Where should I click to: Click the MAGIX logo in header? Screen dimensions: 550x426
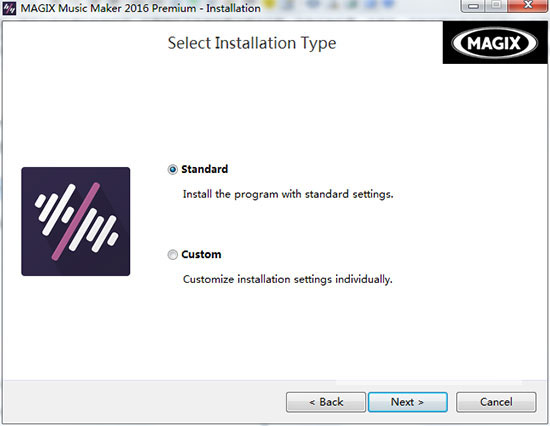(495, 43)
